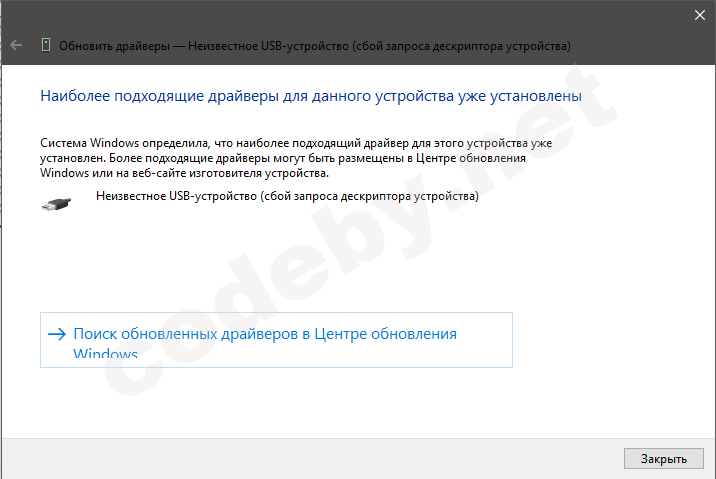Screen dimensions: 716x479
Task: Click the device icon beside 'Обновить драйверы'
Action: [46, 45]
